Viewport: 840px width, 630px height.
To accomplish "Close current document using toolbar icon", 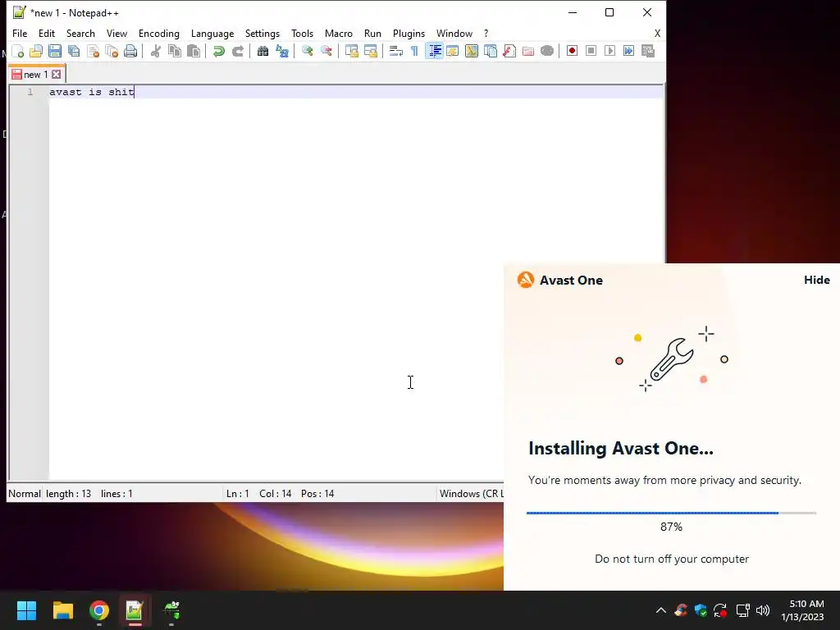I will pos(93,51).
